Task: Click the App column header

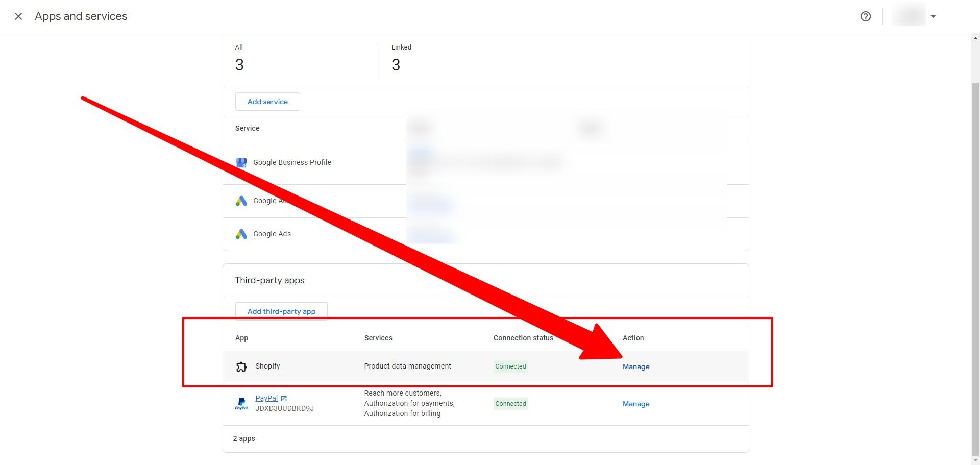Action: [241, 338]
